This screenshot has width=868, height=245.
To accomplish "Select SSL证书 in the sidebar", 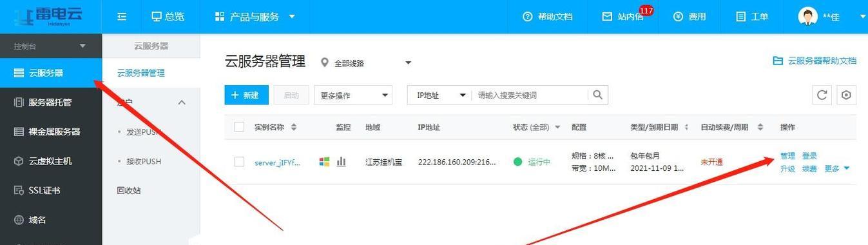I will (51, 191).
